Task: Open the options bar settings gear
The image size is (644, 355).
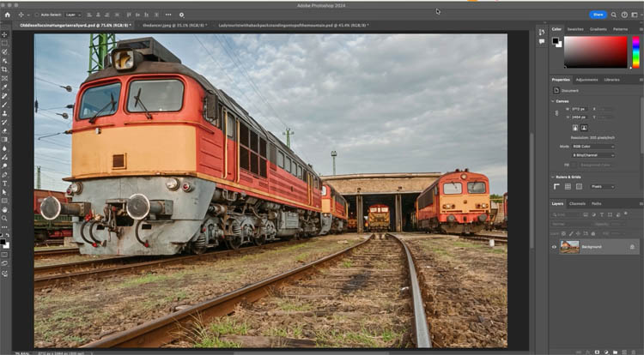Action: [x=181, y=15]
